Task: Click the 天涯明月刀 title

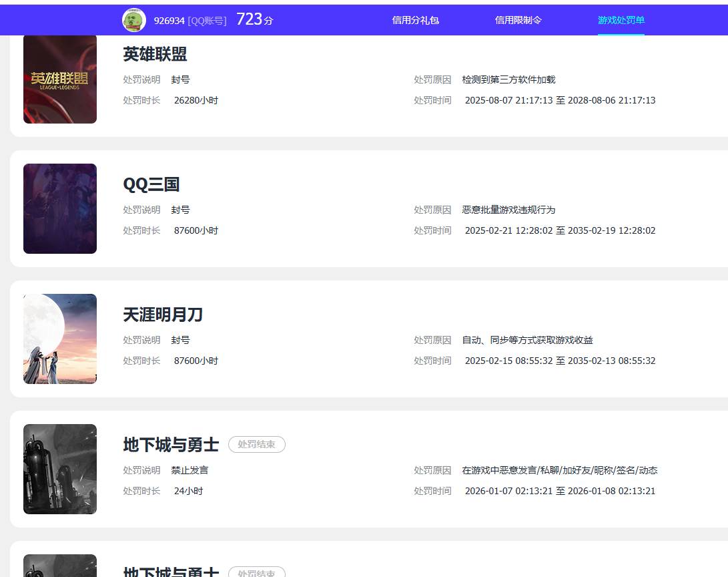Action: coord(163,315)
